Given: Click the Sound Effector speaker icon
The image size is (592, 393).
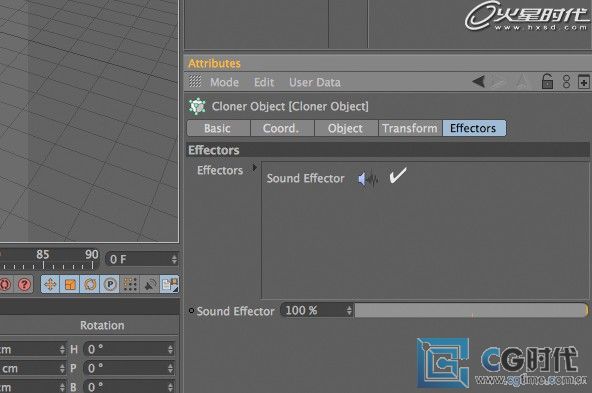Looking at the screenshot, I should pos(368,179).
